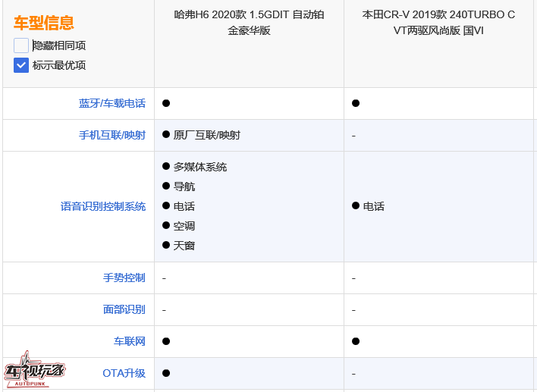The image size is (537, 392).
Task: Open the 车联网 spec link
Action: (x=130, y=341)
